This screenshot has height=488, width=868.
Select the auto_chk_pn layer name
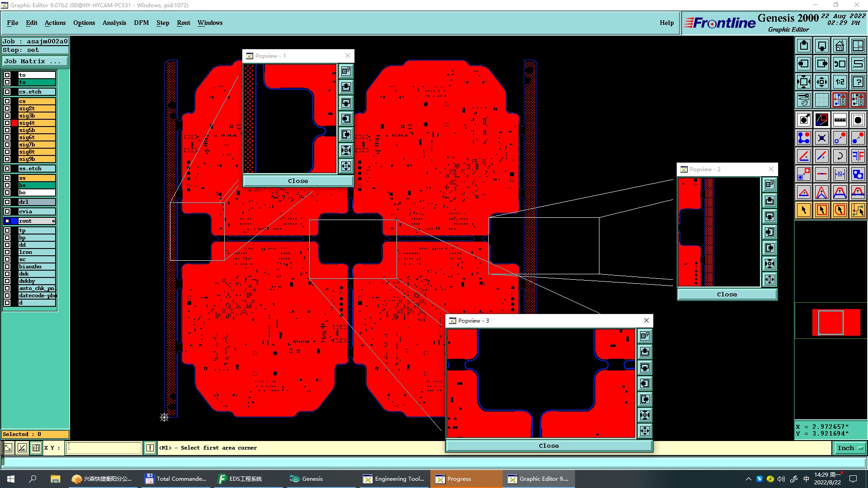(x=37, y=288)
